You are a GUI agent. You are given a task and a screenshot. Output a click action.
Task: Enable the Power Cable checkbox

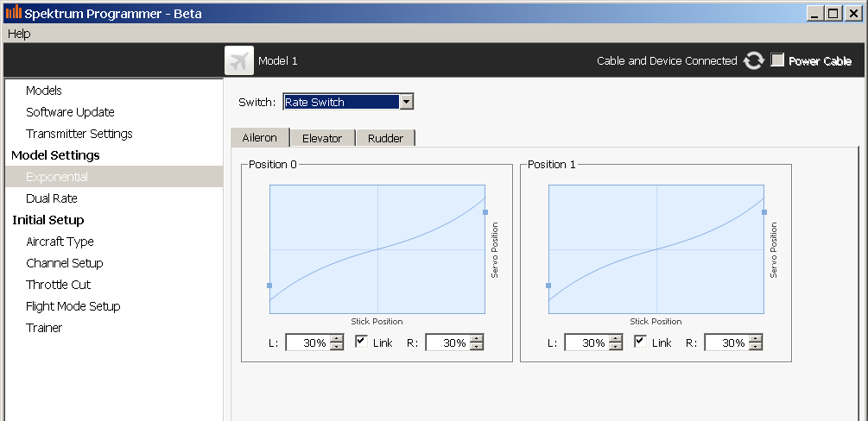[x=777, y=60]
